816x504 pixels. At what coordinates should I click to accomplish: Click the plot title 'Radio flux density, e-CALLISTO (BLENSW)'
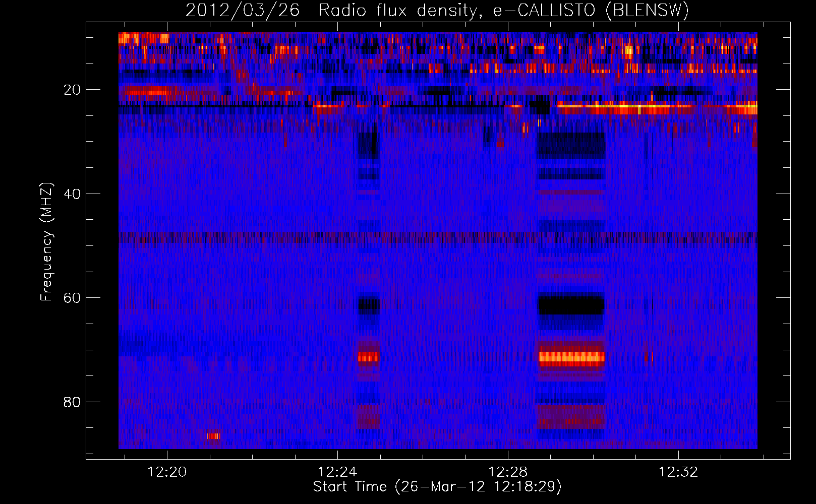pos(503,11)
